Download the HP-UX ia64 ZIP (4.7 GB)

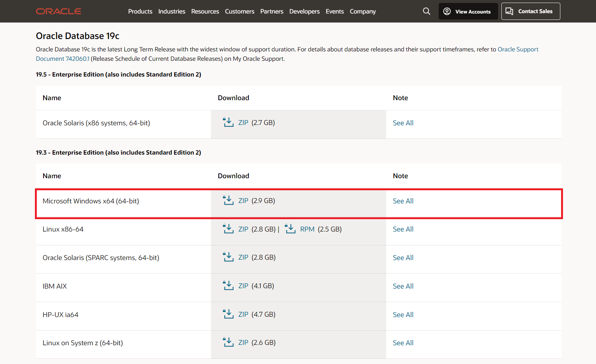(x=243, y=314)
